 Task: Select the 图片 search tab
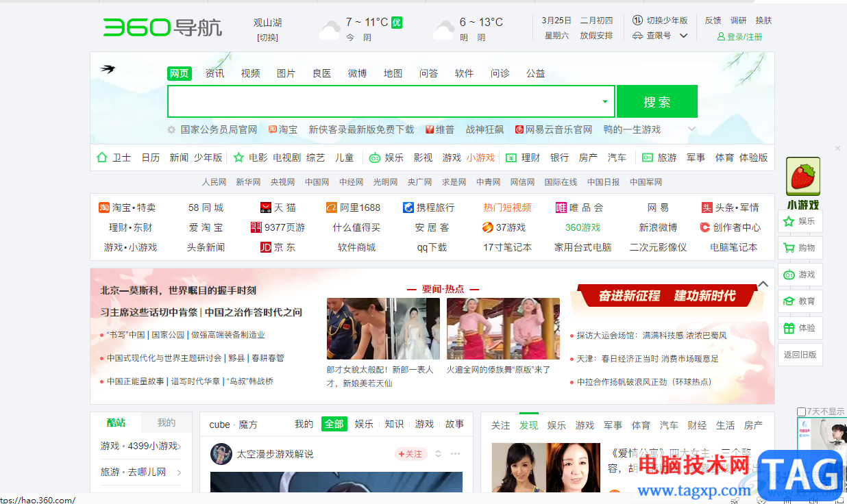click(x=286, y=73)
